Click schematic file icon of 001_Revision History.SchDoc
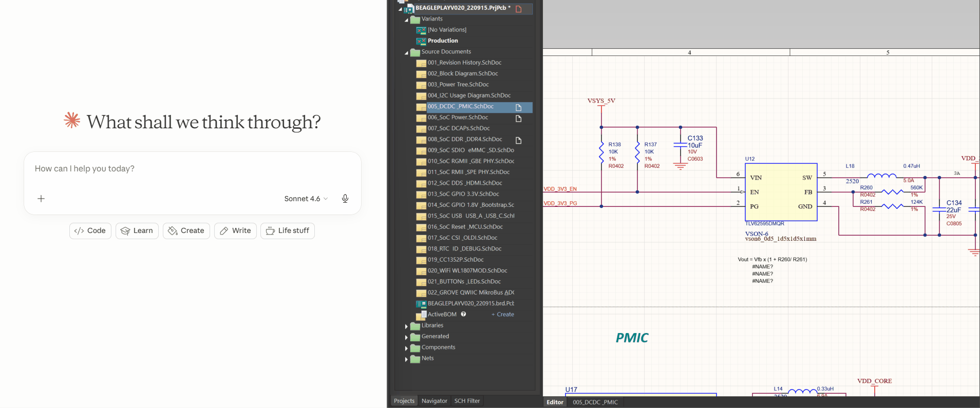Screen dimensions: 980x408 click(421, 63)
